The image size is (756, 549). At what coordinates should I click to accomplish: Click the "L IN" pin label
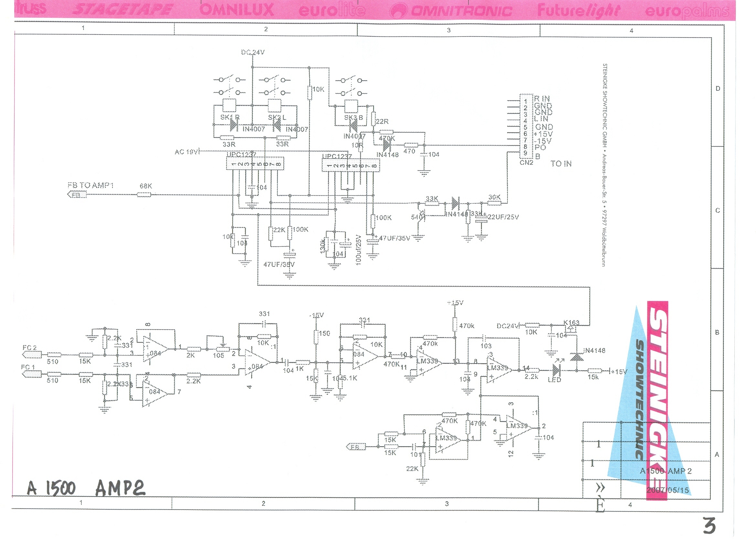(x=542, y=119)
